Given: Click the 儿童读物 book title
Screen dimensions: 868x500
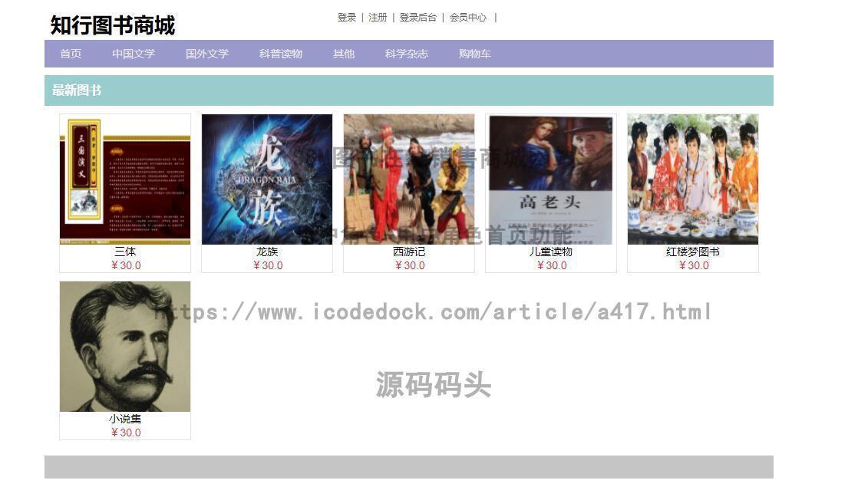Looking at the screenshot, I should (x=551, y=252).
